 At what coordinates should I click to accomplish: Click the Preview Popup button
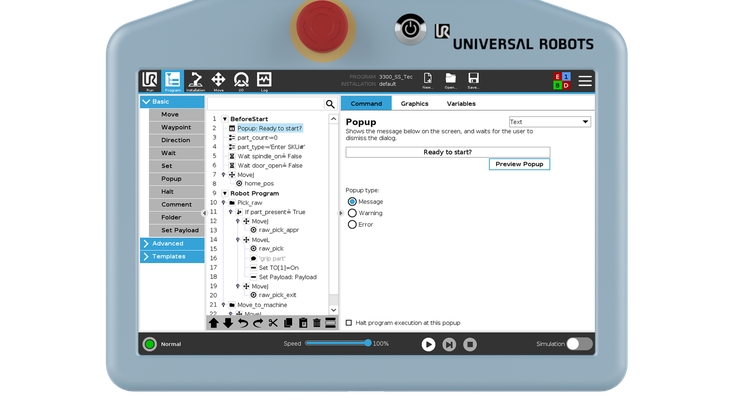[x=519, y=163]
